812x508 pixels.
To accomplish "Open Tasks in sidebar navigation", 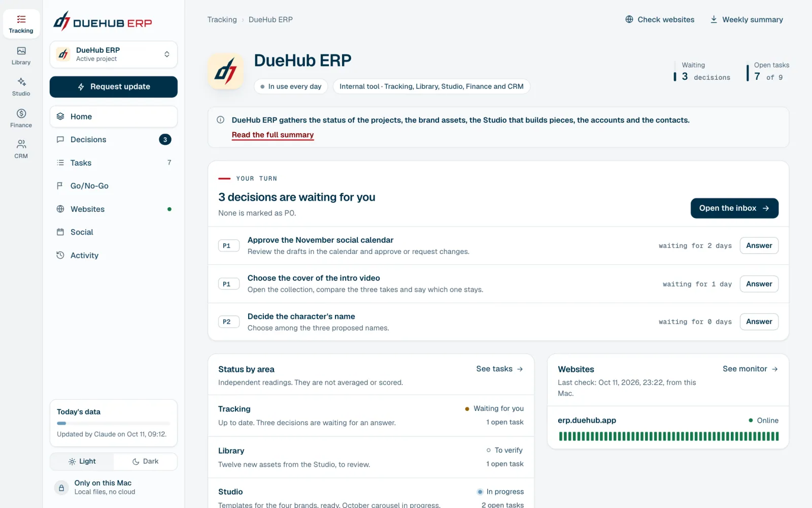I will pos(114,163).
